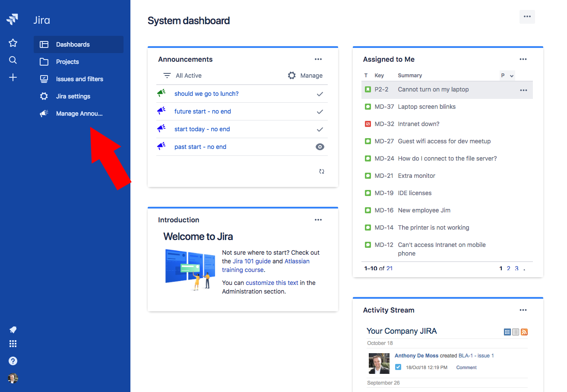
Task: Open search using the magnifier icon
Action: pos(13,60)
